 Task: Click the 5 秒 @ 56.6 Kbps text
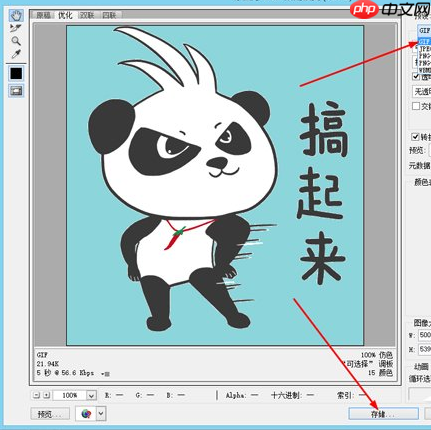point(65,373)
